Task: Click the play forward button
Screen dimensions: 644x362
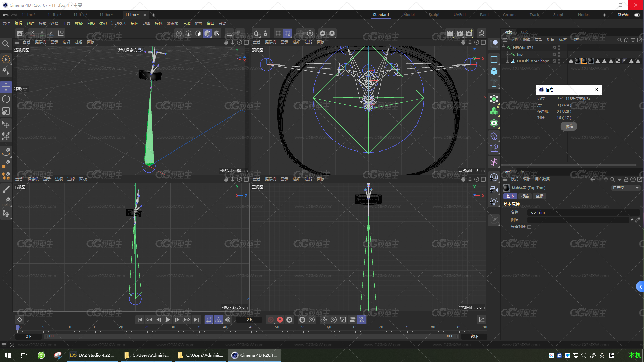Action: (168, 320)
